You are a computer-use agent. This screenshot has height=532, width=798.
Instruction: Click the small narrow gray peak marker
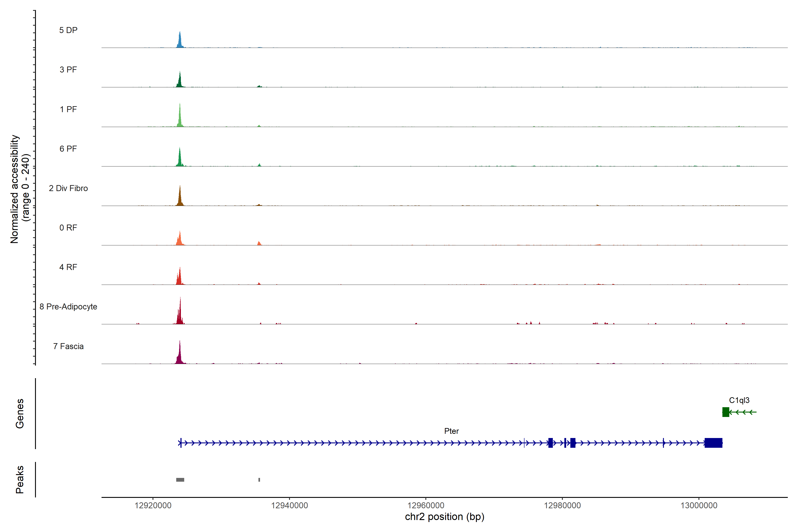pos(259,480)
